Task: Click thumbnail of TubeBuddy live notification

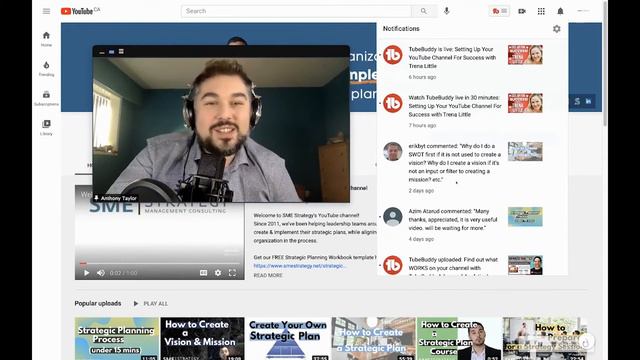Action: point(525,55)
